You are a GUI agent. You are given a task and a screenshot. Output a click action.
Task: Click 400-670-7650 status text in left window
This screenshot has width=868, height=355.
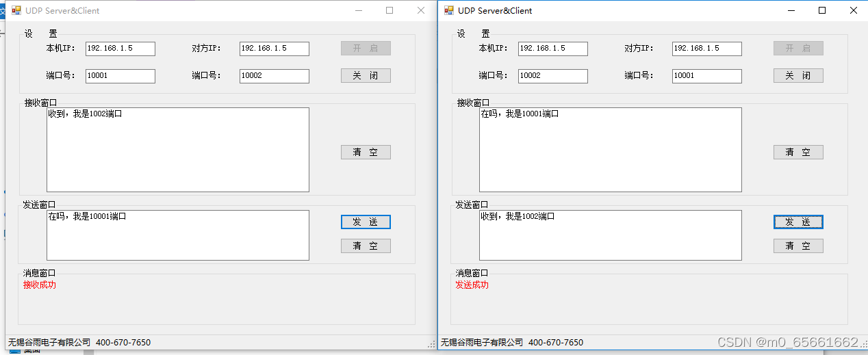(123, 343)
